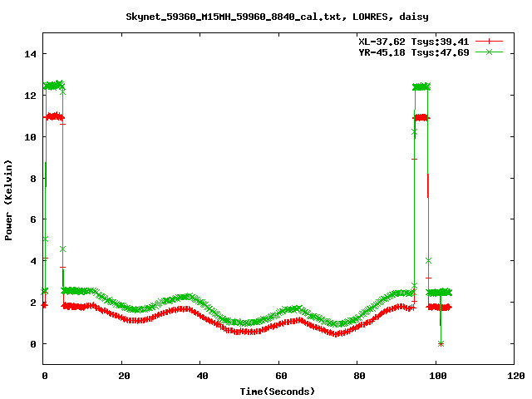
Task: Click the x-axis tick label 60
Action: click(x=281, y=376)
